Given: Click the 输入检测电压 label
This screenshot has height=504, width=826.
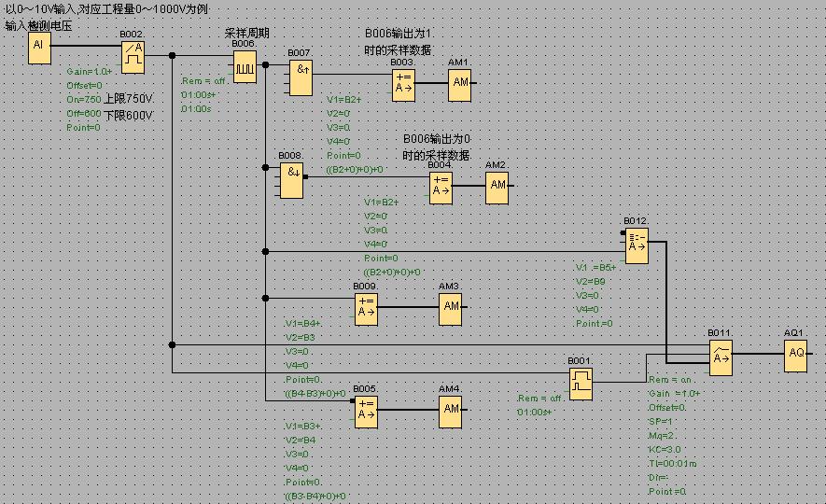Looking at the screenshot, I should [x=38, y=26].
